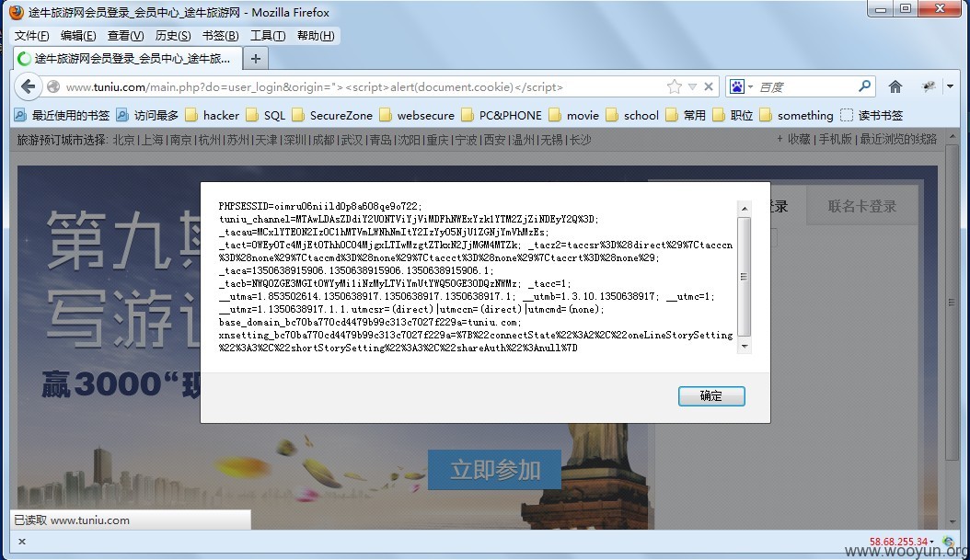Close the bottom find bar X
This screenshot has height=560, width=970.
coord(22,542)
